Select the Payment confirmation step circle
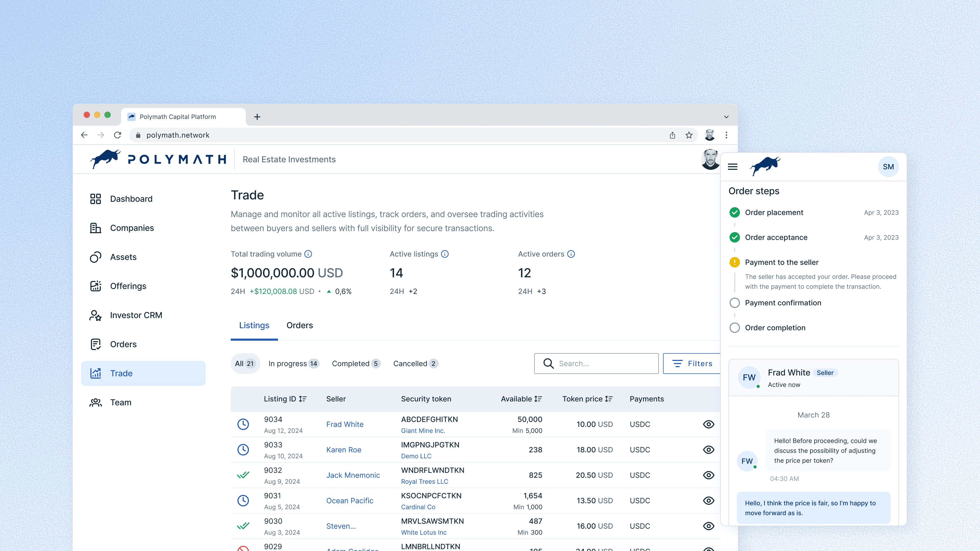 tap(735, 303)
